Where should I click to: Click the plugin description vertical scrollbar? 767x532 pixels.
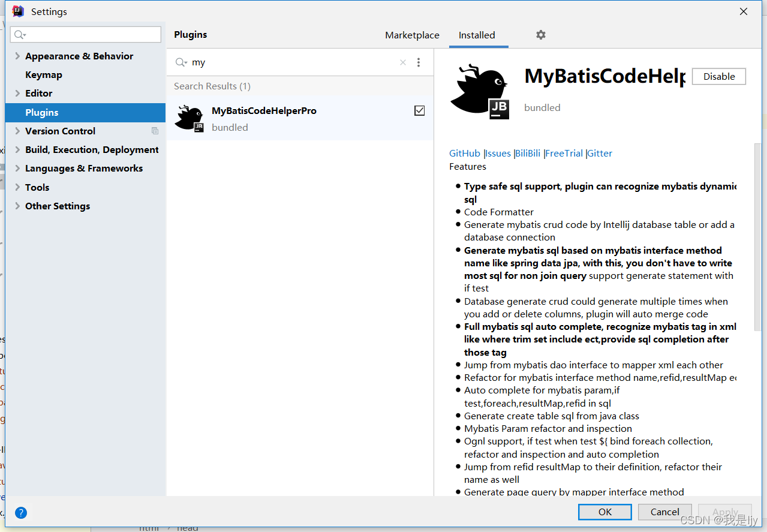[757, 237]
